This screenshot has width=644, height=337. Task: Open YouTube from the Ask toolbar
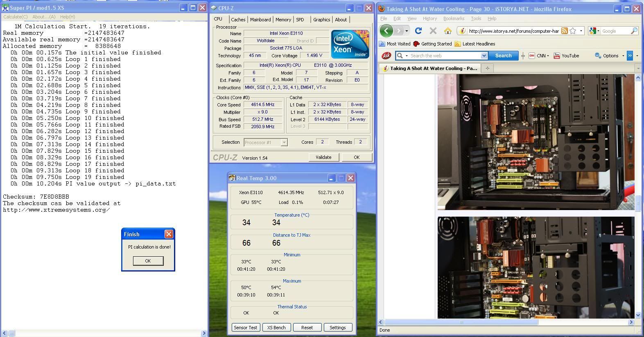566,56
